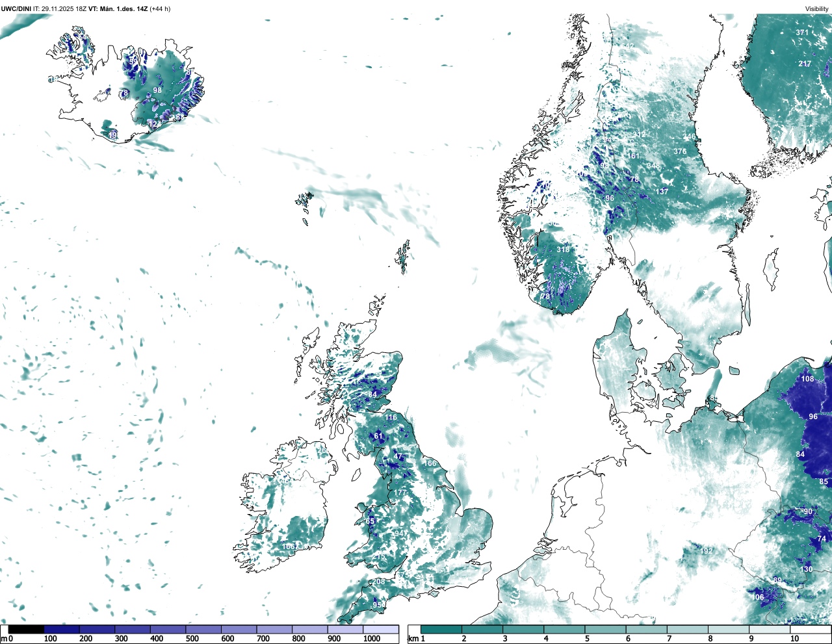Click the '(+44 h)' forecast offset
Screen dimensions: 832x644
pos(160,8)
